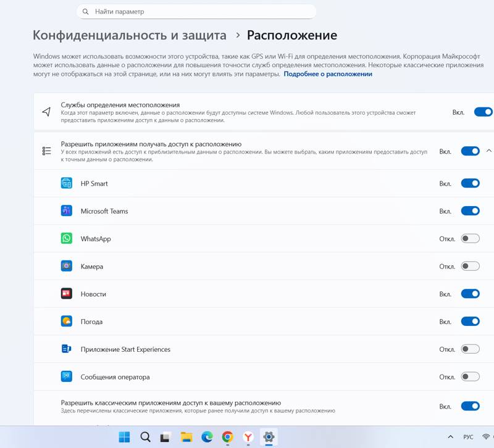Open the Windows Start menu
The width and height of the screenshot is (494, 448).
pos(124,437)
